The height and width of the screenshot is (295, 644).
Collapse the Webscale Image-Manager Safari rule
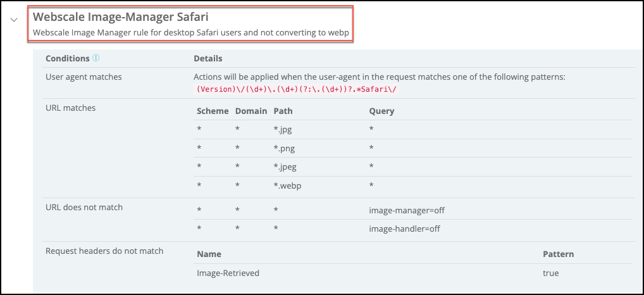[13, 20]
